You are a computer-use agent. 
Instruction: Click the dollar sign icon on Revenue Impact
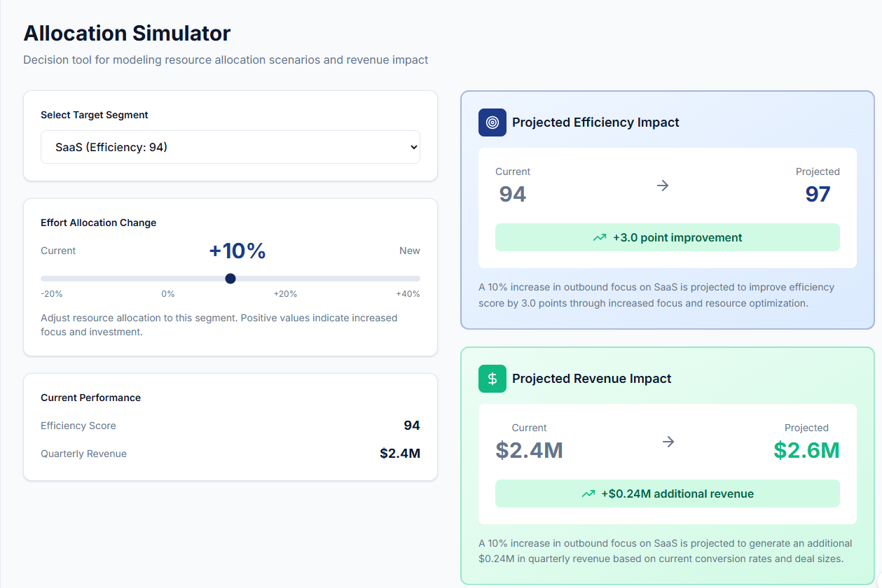(x=492, y=378)
